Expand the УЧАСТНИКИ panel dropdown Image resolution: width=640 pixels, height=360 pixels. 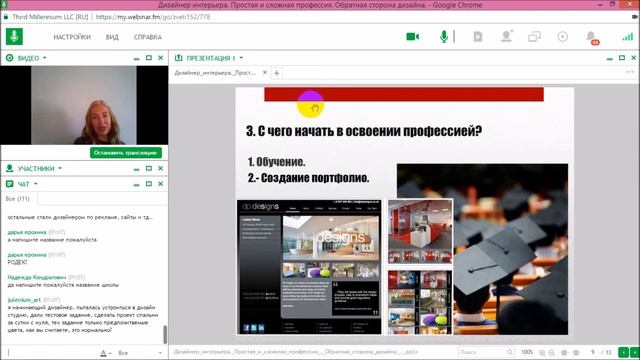click(x=60, y=168)
